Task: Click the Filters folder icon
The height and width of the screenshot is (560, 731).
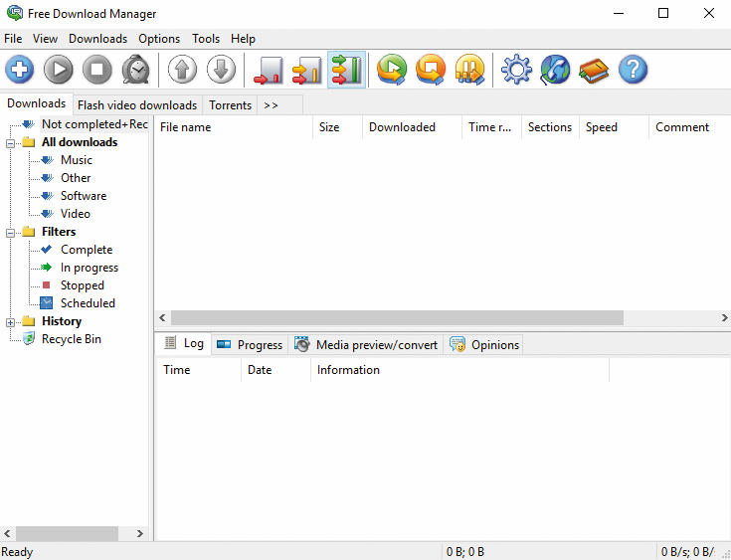Action: tap(29, 232)
